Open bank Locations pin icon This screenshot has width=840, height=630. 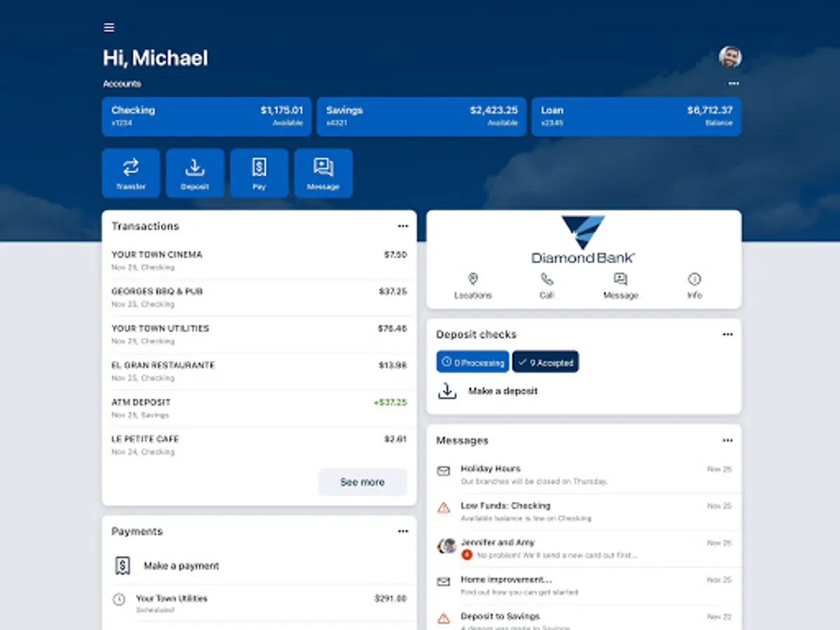[x=473, y=279]
